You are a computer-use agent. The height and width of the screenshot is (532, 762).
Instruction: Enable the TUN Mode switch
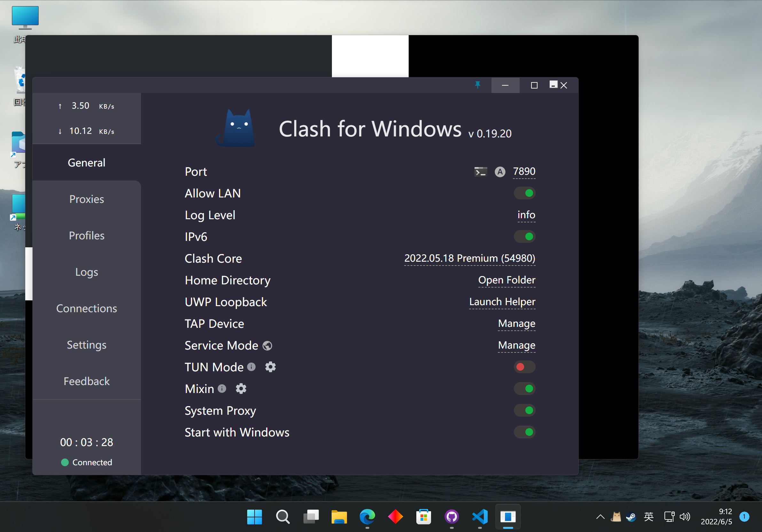click(x=524, y=367)
